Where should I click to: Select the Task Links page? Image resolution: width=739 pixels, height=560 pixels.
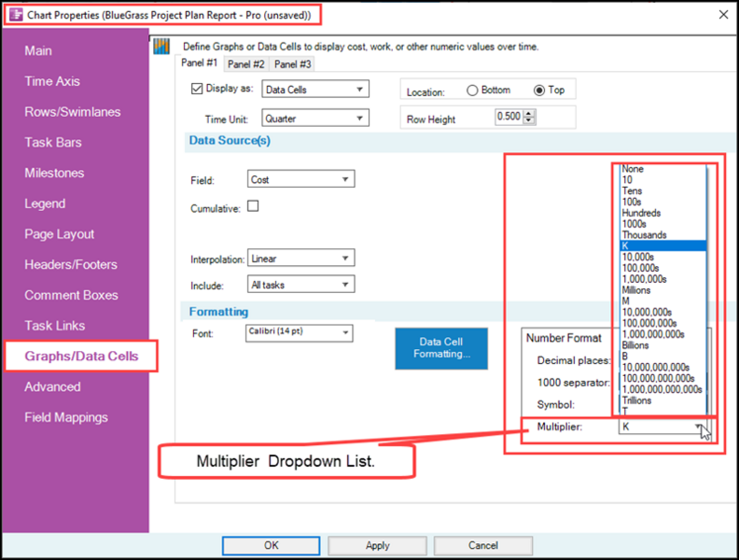55,326
